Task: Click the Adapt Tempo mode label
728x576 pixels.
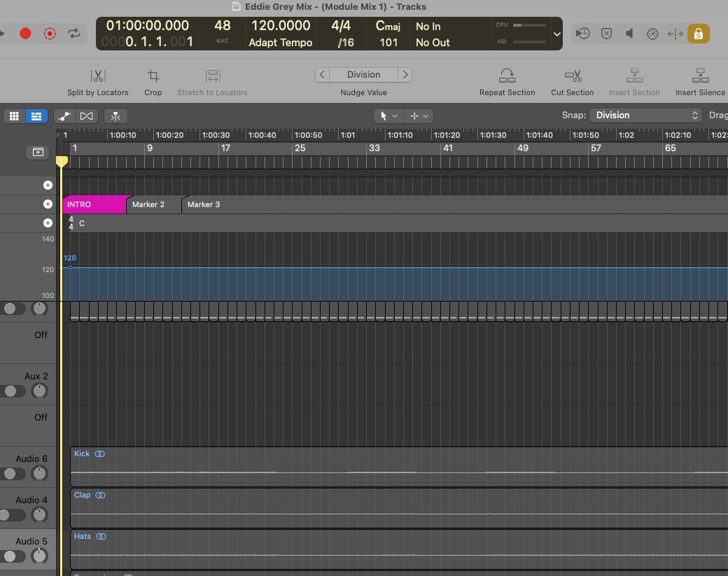Action: (281, 42)
